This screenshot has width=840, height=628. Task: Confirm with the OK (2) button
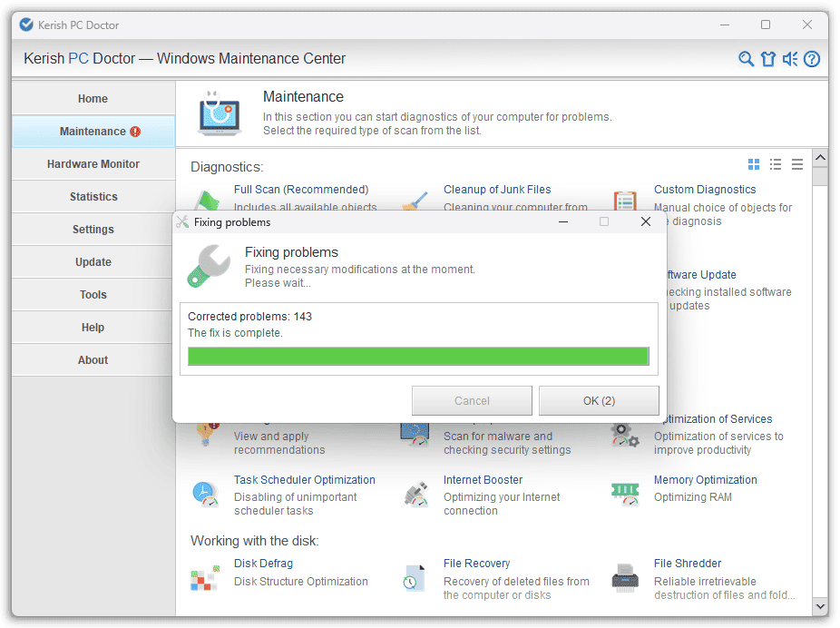(x=599, y=401)
